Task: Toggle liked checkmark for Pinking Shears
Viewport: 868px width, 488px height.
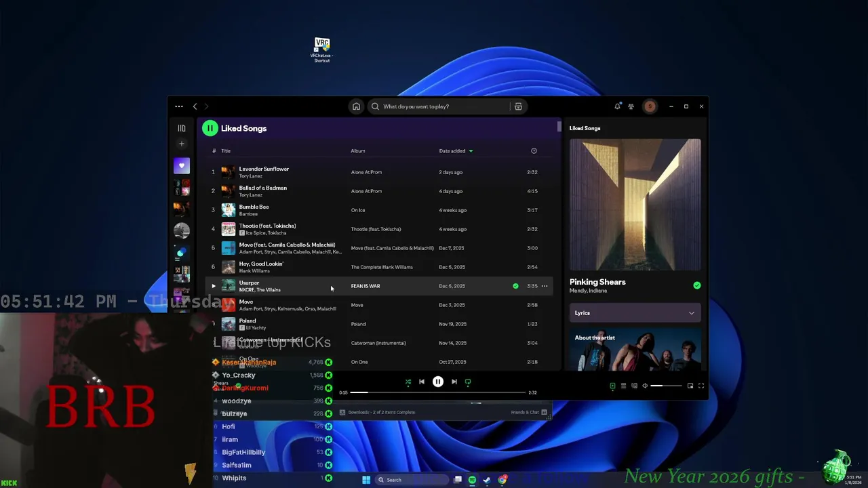Action: [696, 285]
